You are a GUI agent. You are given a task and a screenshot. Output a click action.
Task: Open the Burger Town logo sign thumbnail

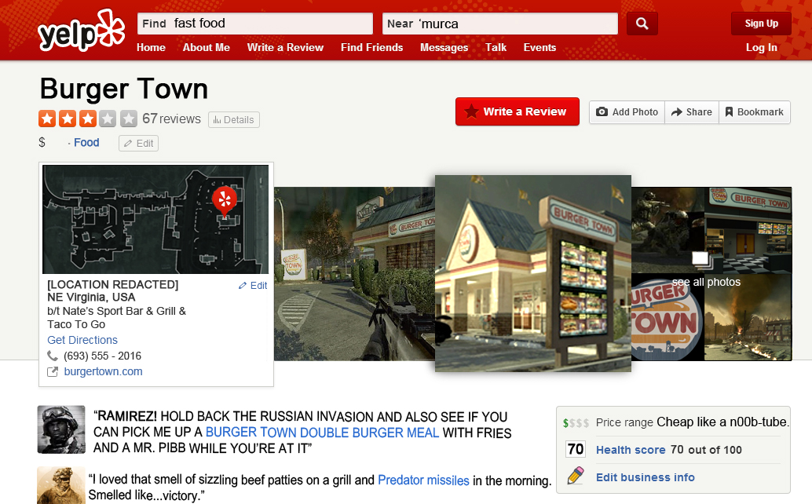pos(668,317)
